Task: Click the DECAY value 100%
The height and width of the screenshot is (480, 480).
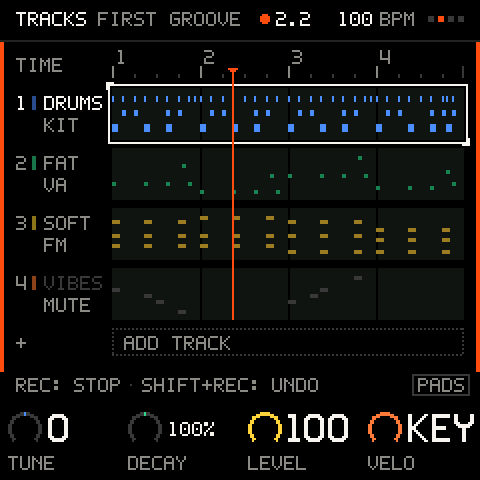Action: click(x=192, y=429)
